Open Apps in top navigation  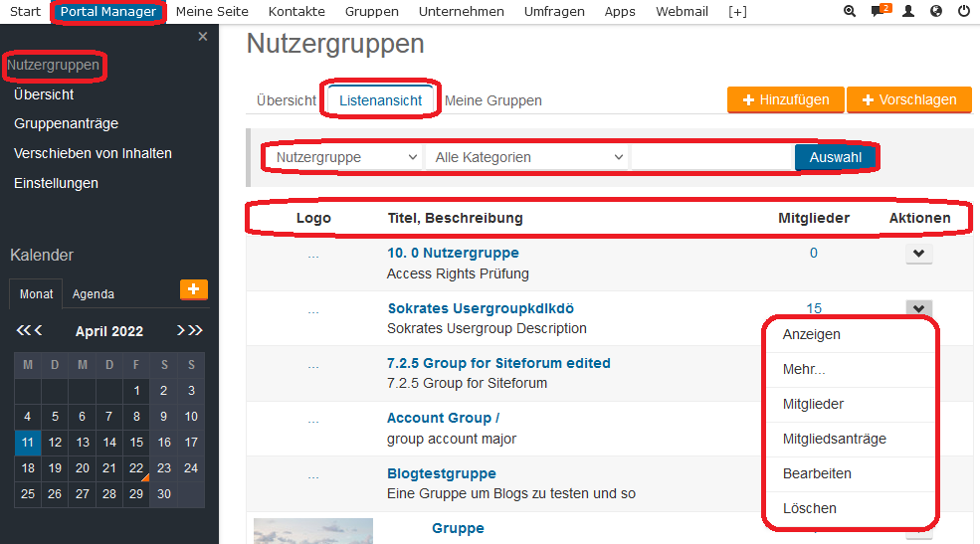tap(620, 11)
